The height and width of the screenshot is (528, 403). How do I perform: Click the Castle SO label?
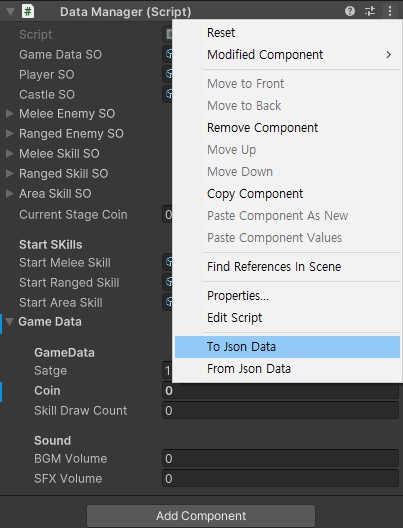point(47,94)
